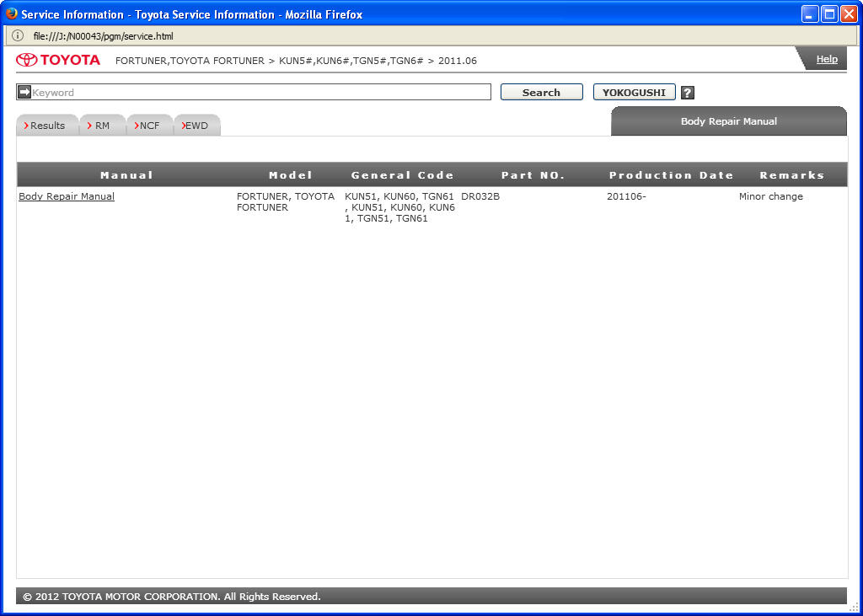The height and width of the screenshot is (616, 863).
Task: Click the copyright notice in footer
Action: tap(172, 596)
